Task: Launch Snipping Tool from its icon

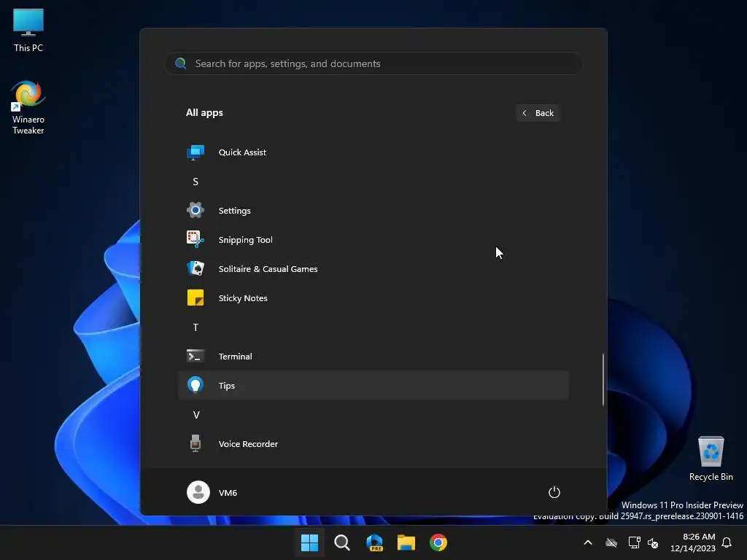Action: click(196, 239)
